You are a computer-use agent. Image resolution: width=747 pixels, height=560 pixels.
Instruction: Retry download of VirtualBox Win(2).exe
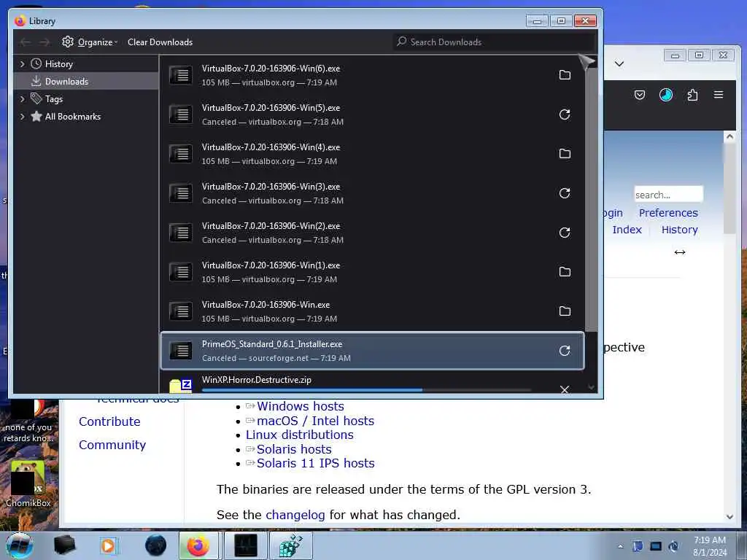565,233
